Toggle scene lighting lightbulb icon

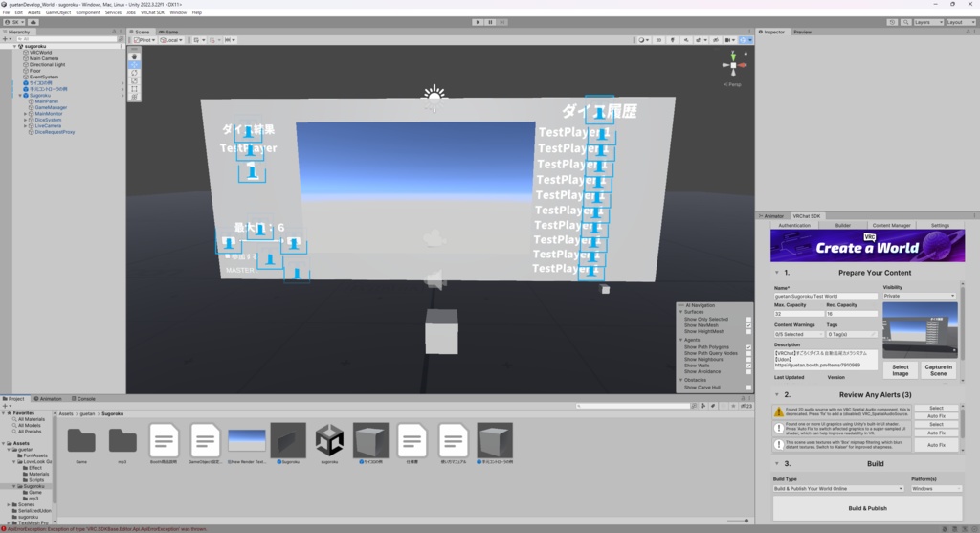[x=673, y=40]
